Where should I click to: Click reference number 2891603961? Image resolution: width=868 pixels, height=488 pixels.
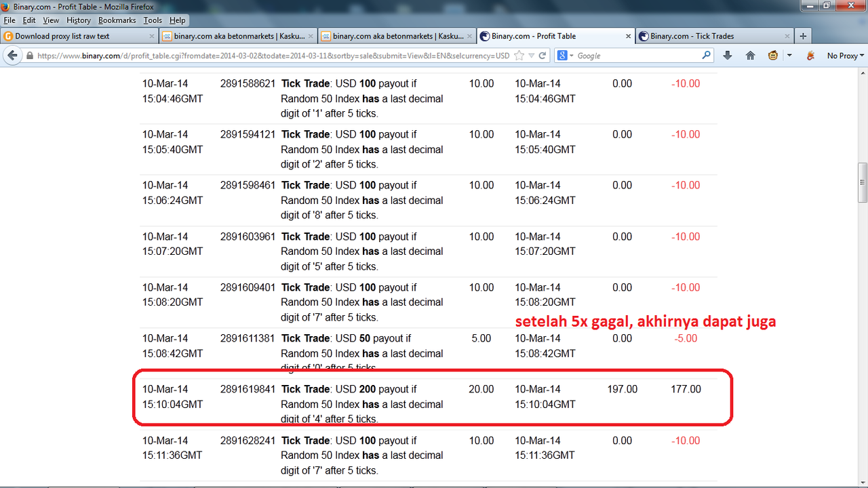[248, 237]
